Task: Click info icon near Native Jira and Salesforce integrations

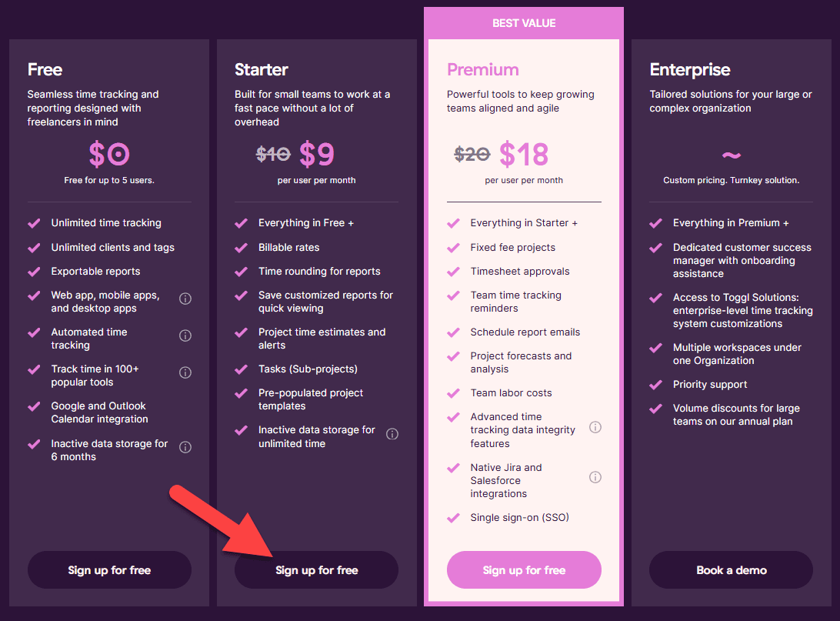Action: [595, 477]
